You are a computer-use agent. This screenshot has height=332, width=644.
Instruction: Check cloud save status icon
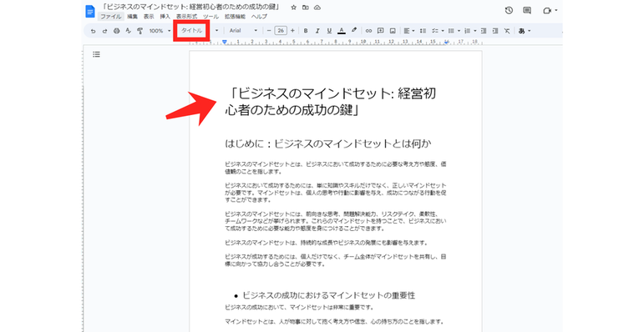pos(317,8)
